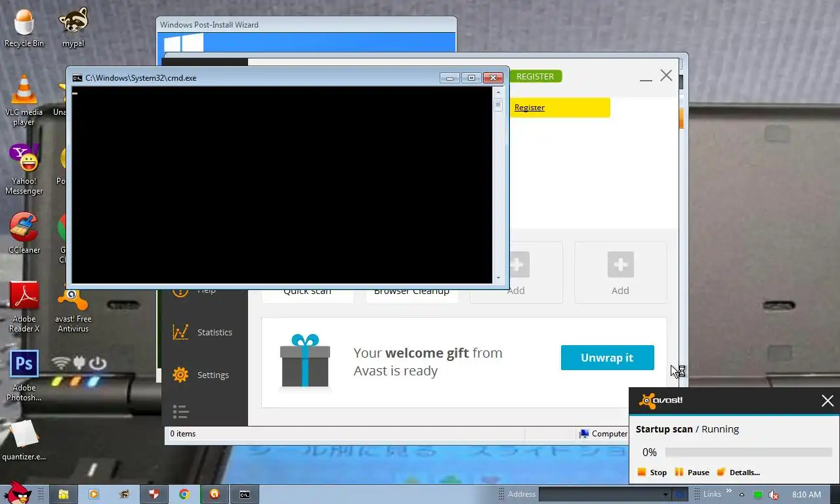Open file explorer from the taskbar
Viewport: 840px width, 504px height.
tap(64, 494)
